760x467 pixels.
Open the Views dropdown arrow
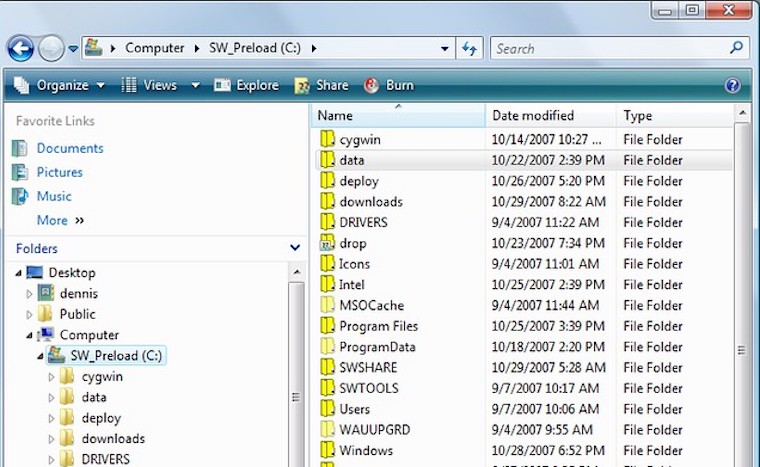click(195, 85)
